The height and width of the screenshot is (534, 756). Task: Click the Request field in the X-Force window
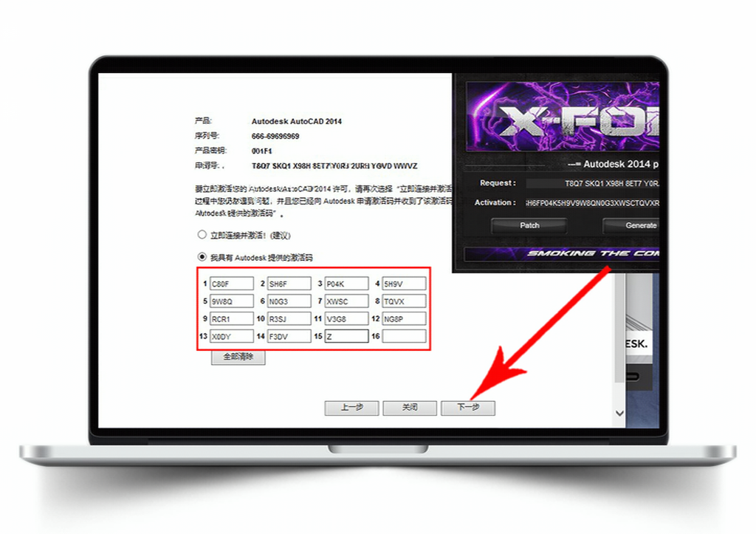[x=593, y=183]
